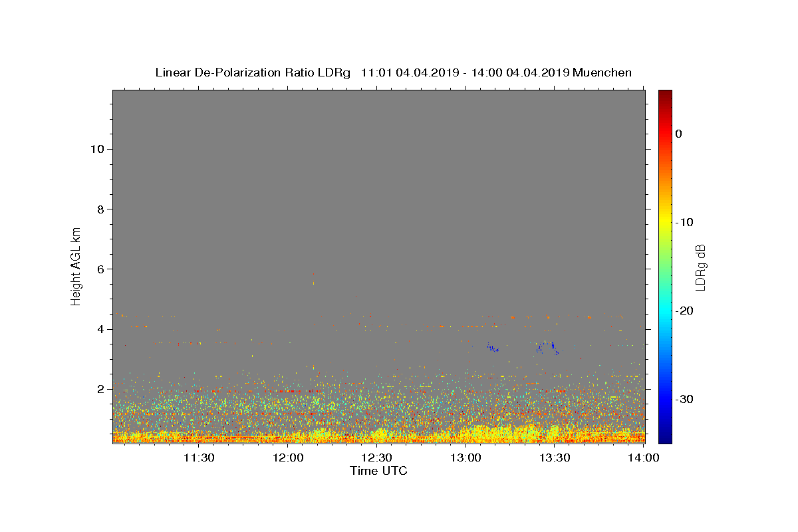Click the 11:30 time tick label
This screenshot has width=798, height=532.
point(199,458)
